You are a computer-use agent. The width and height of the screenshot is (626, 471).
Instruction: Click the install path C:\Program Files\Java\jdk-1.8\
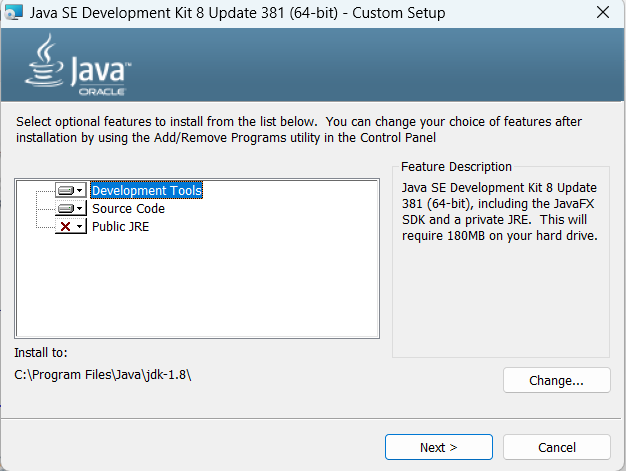point(103,375)
